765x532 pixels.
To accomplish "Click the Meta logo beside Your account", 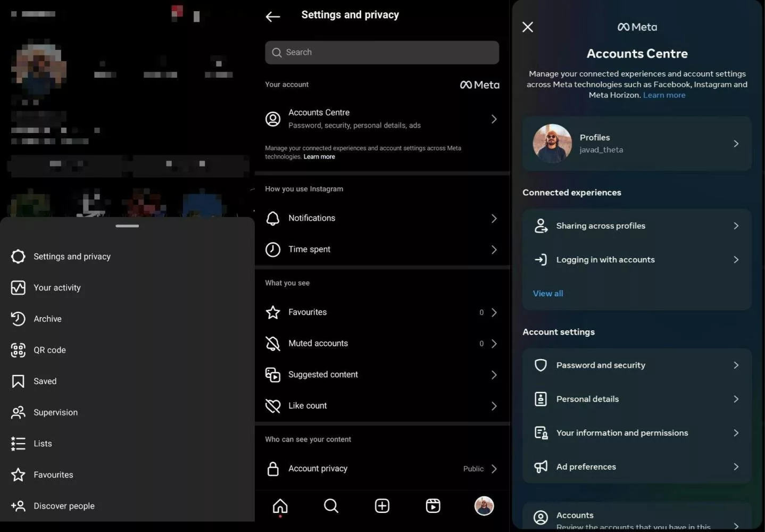I will click(x=479, y=85).
